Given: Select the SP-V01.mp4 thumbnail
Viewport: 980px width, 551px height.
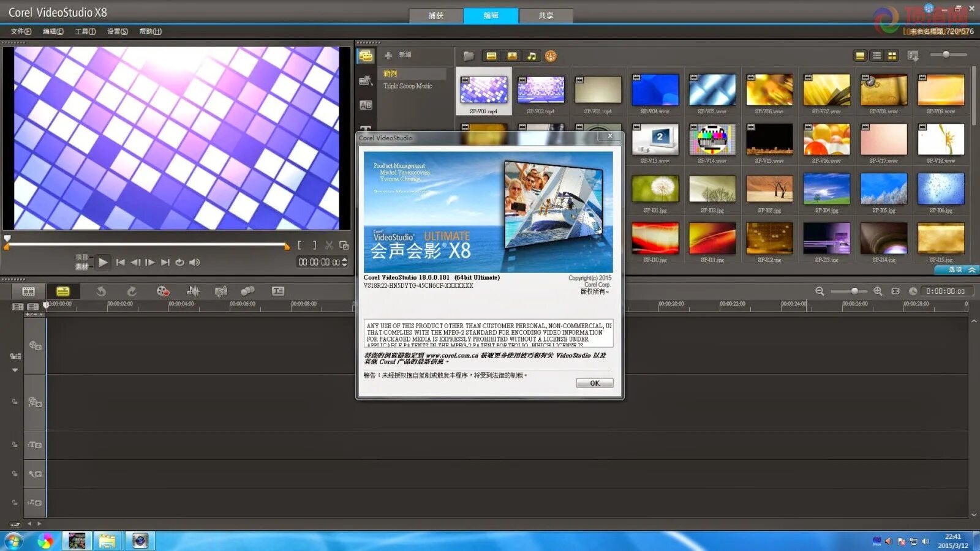Looking at the screenshot, I should point(484,90).
